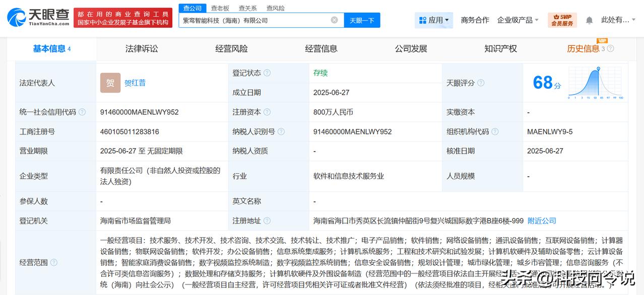Switch to the 知识产权 tab
Screen dimensions: 644x295
pyautogui.click(x=500, y=49)
